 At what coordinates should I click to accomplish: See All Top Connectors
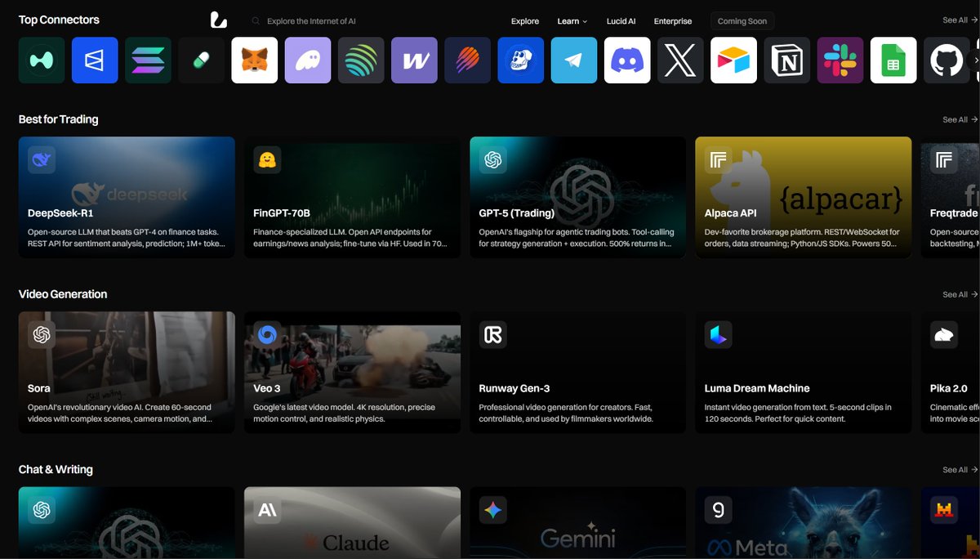[x=960, y=20]
